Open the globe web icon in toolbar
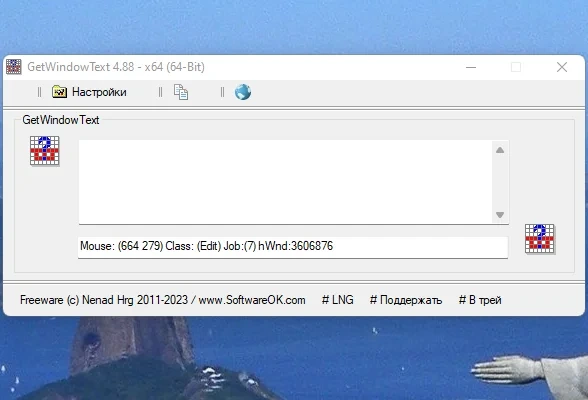Image resolution: width=588 pixels, height=400 pixels. [243, 92]
